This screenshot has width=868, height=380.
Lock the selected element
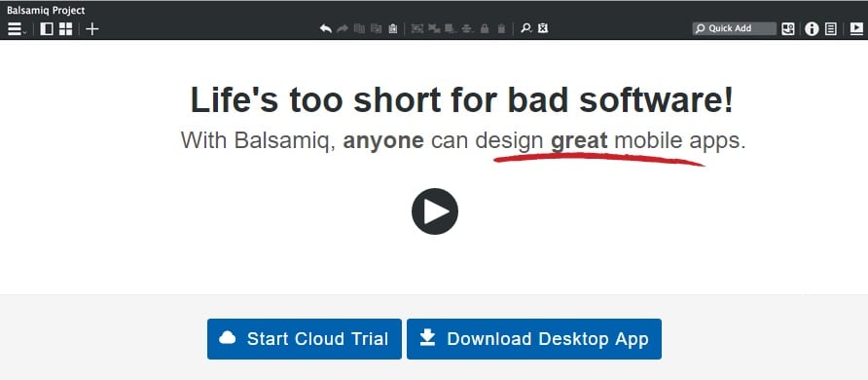485,29
